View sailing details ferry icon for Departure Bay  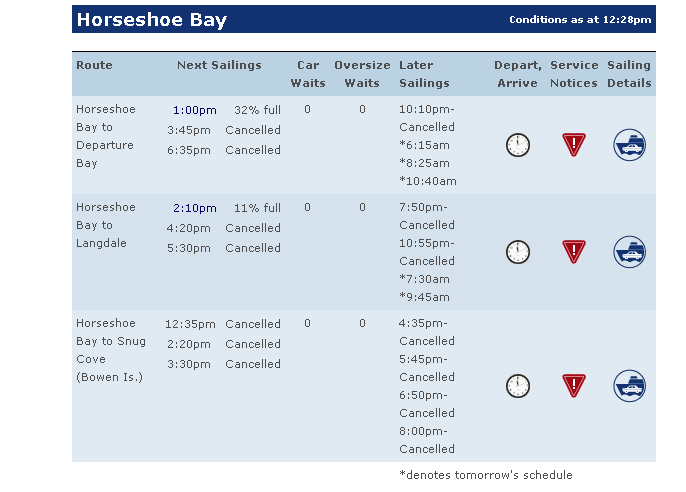[x=629, y=145]
